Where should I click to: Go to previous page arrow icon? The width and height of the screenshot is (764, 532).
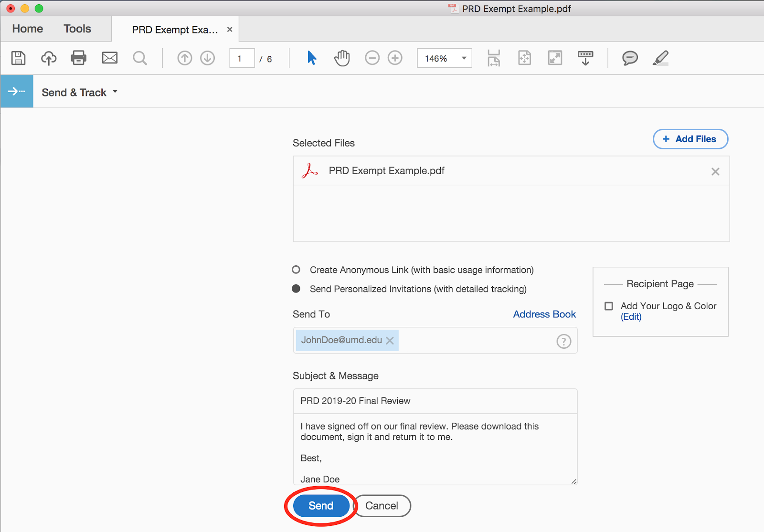(x=185, y=58)
